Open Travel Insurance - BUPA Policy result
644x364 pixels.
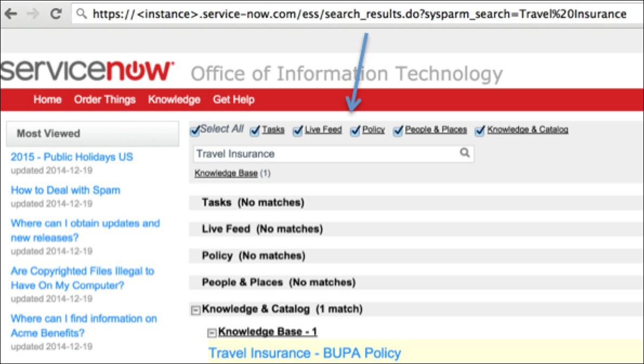coord(305,353)
